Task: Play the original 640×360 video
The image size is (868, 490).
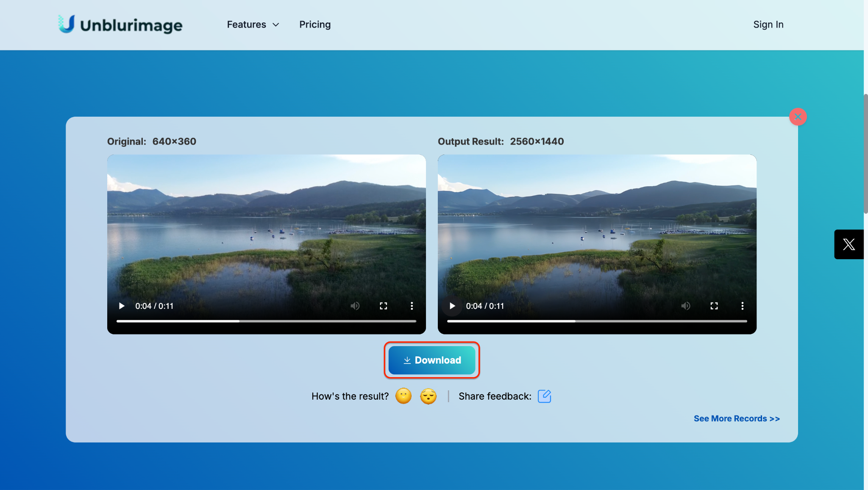Action: click(x=122, y=306)
